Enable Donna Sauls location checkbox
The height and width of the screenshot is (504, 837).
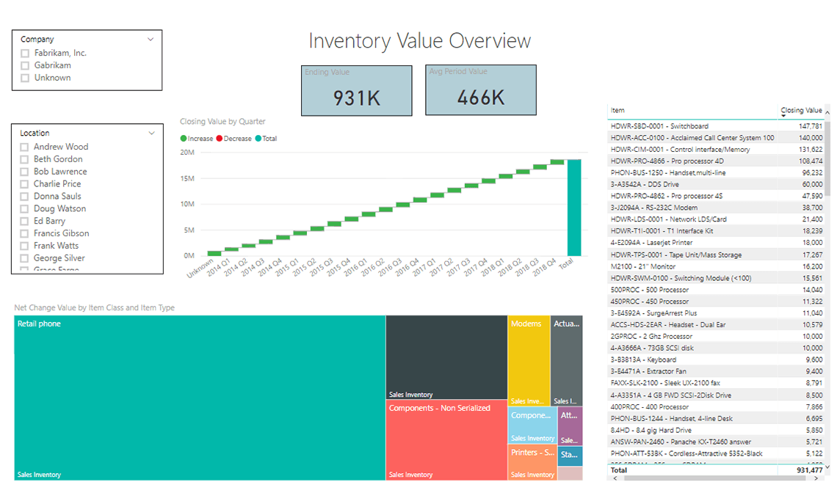click(x=24, y=197)
